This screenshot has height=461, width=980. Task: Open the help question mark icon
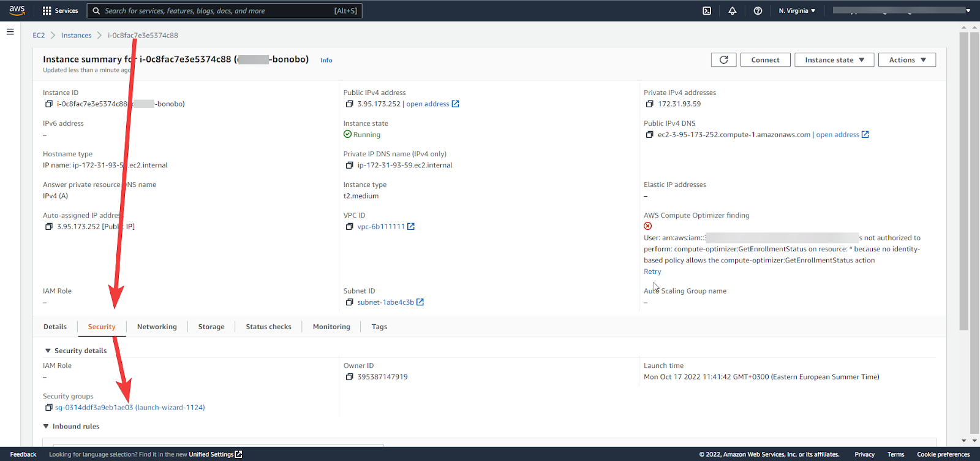[758, 11]
